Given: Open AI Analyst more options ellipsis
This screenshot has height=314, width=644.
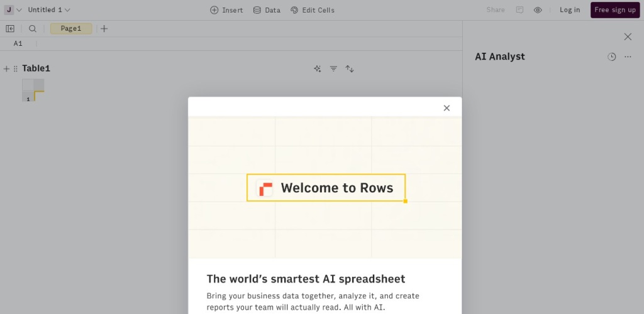Looking at the screenshot, I should 628,57.
